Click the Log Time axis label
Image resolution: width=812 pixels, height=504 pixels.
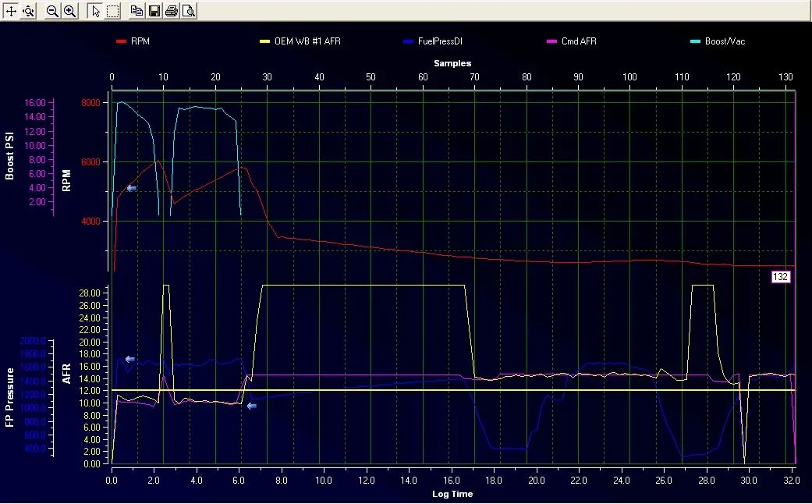pyautogui.click(x=452, y=494)
